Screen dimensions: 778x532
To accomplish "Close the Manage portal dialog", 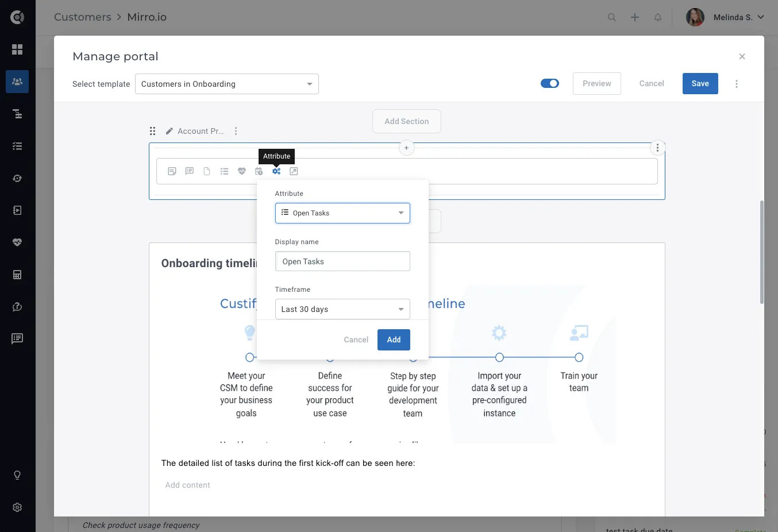I will (742, 56).
